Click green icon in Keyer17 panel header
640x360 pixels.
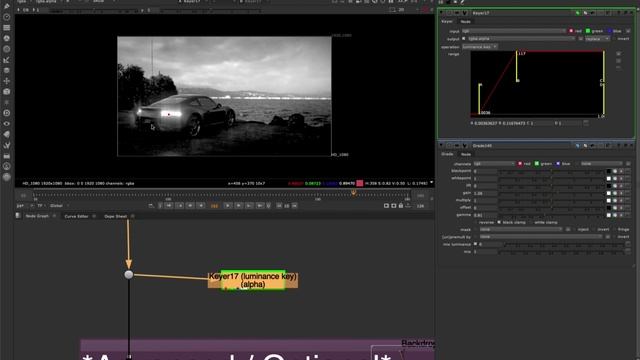tap(578, 13)
